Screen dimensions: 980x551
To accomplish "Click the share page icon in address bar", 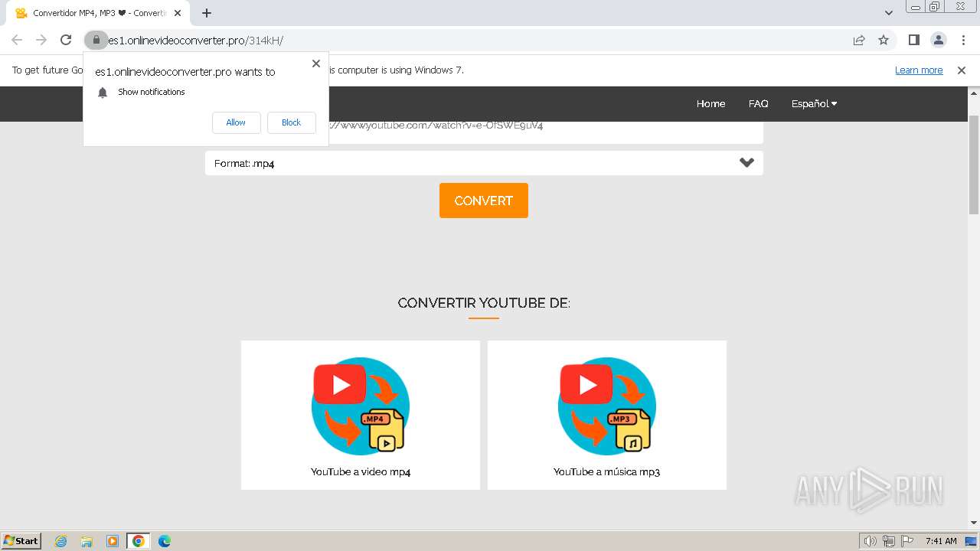I will coord(859,40).
